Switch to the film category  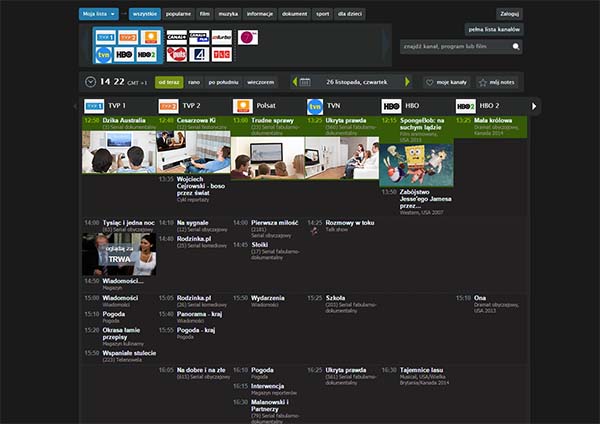[205, 14]
